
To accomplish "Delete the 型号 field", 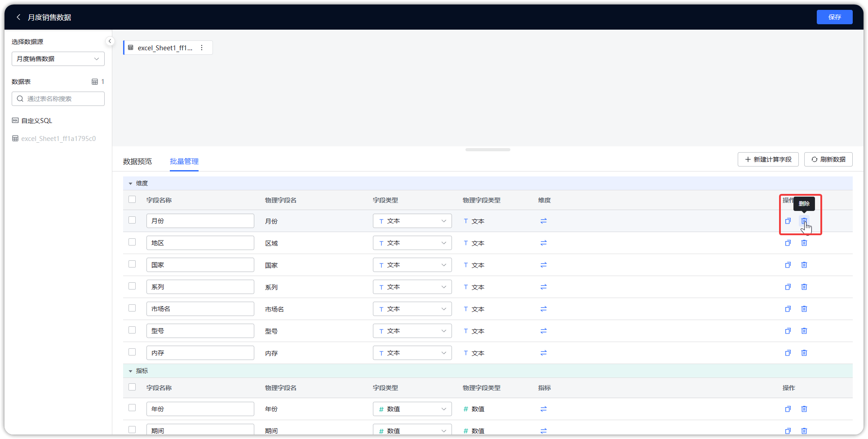I will (804, 331).
